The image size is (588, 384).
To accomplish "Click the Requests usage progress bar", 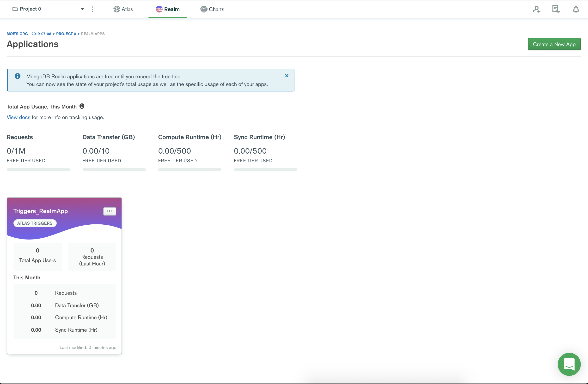I will (38, 170).
